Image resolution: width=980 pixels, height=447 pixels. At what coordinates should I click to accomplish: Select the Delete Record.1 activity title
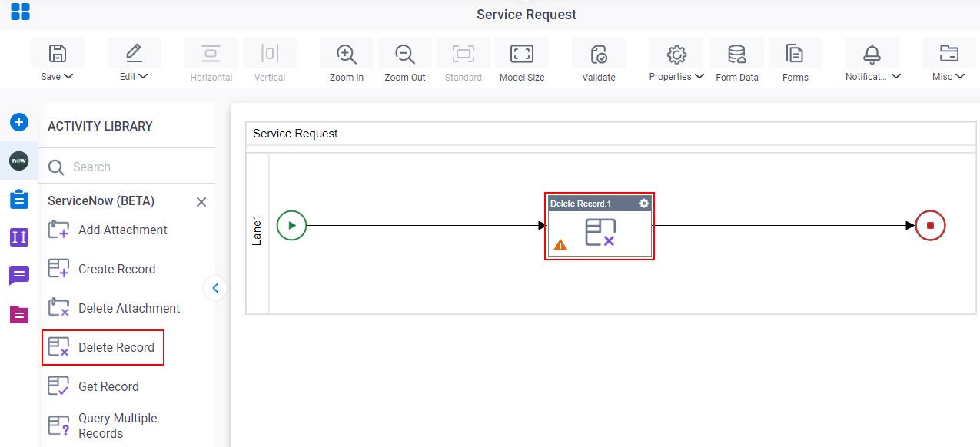tap(580, 204)
